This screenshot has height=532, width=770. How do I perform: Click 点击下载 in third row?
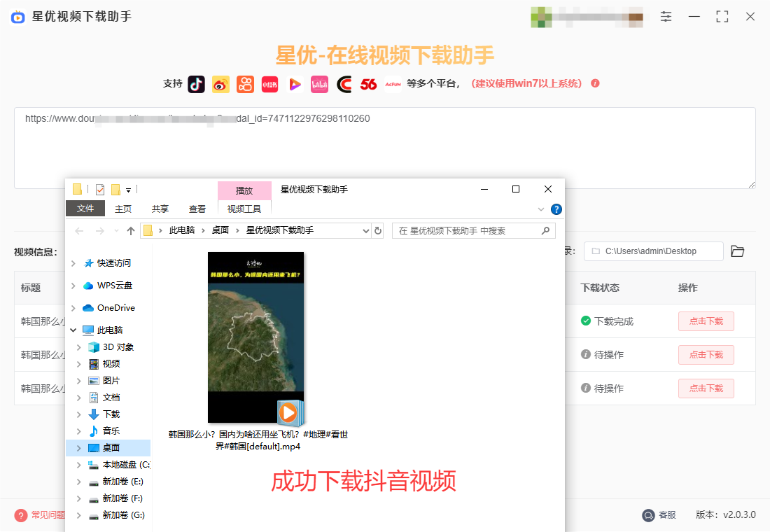pyautogui.click(x=706, y=388)
